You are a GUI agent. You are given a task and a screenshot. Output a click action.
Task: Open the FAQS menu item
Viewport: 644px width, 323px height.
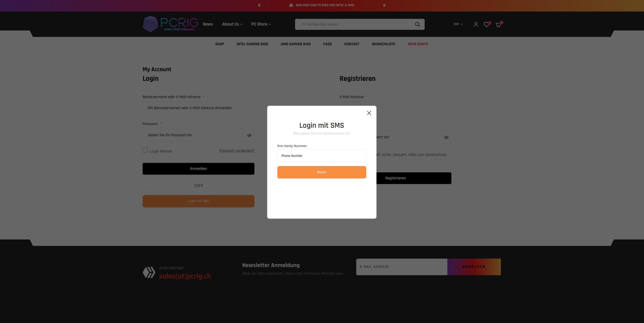[x=327, y=44]
